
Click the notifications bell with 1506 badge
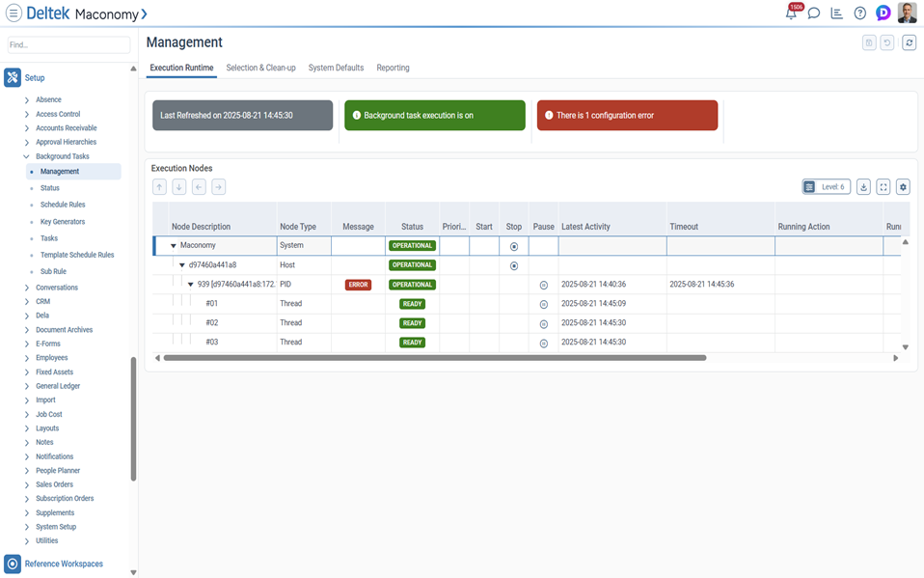(x=791, y=13)
